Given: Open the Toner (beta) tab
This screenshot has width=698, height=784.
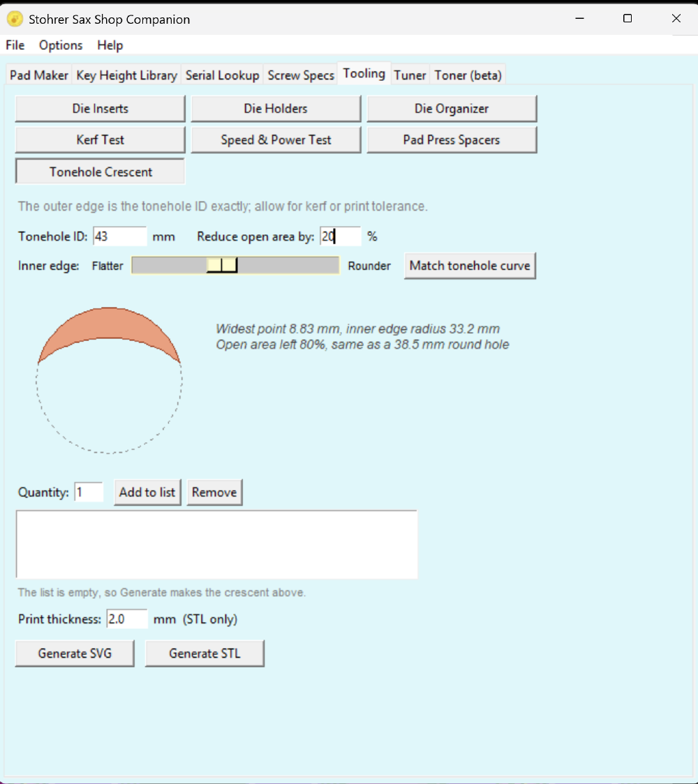Looking at the screenshot, I should tap(468, 75).
